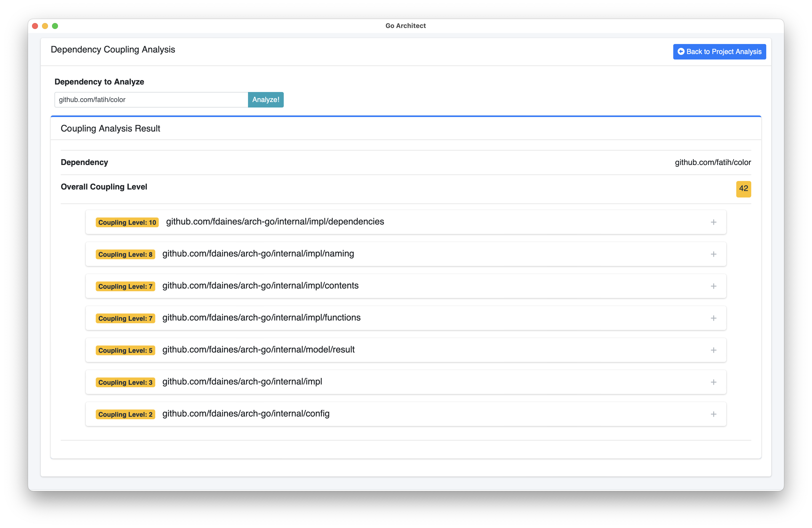Click the overall coupling level 42 badge
Screen dimensions: 812x528
click(743, 189)
